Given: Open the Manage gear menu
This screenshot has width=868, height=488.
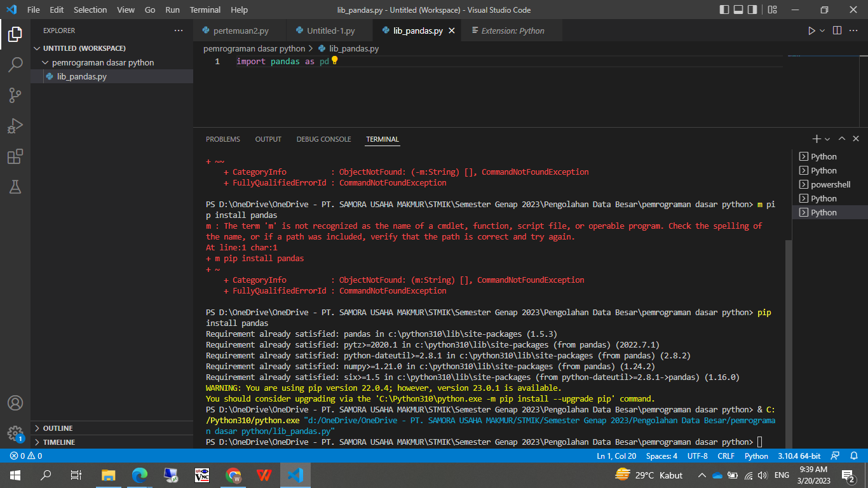Looking at the screenshot, I should pos(15,433).
